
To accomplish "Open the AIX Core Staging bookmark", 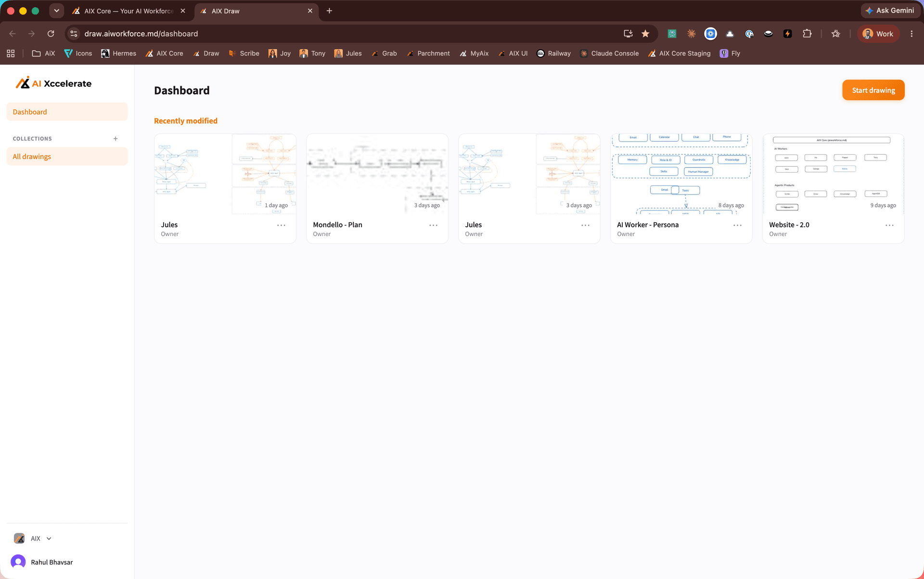I will pyautogui.click(x=679, y=53).
